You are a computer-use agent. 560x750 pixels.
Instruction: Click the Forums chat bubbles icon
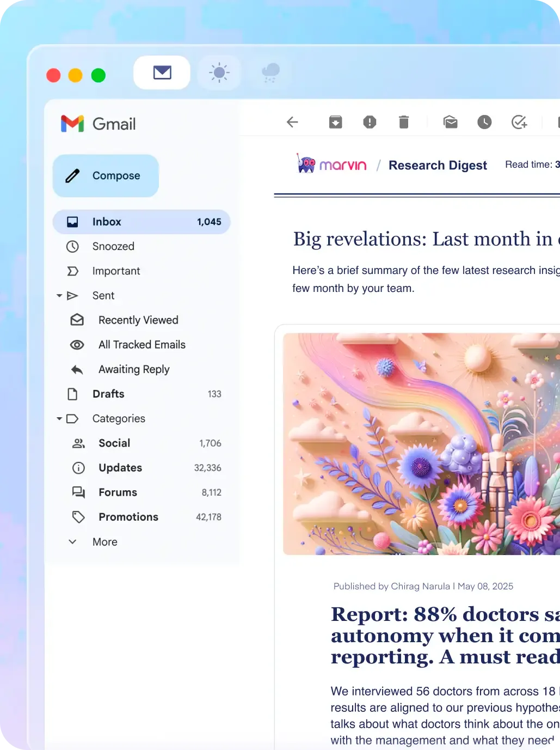78,492
